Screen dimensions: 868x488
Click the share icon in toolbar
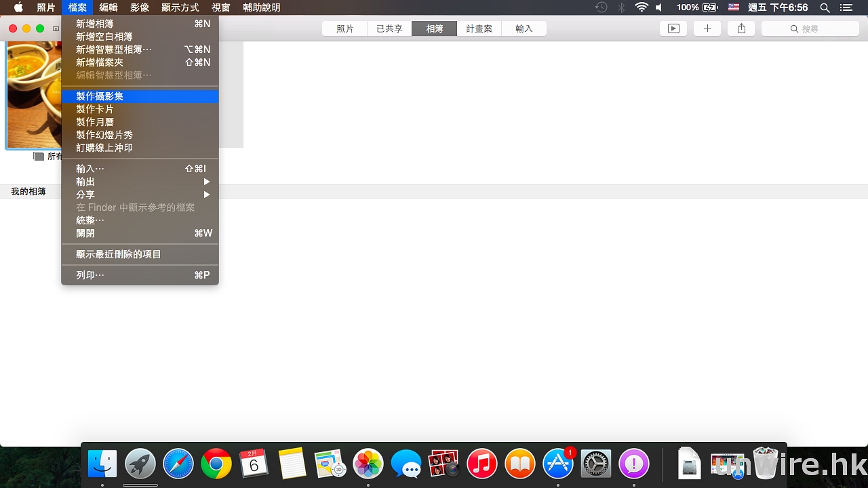point(741,28)
